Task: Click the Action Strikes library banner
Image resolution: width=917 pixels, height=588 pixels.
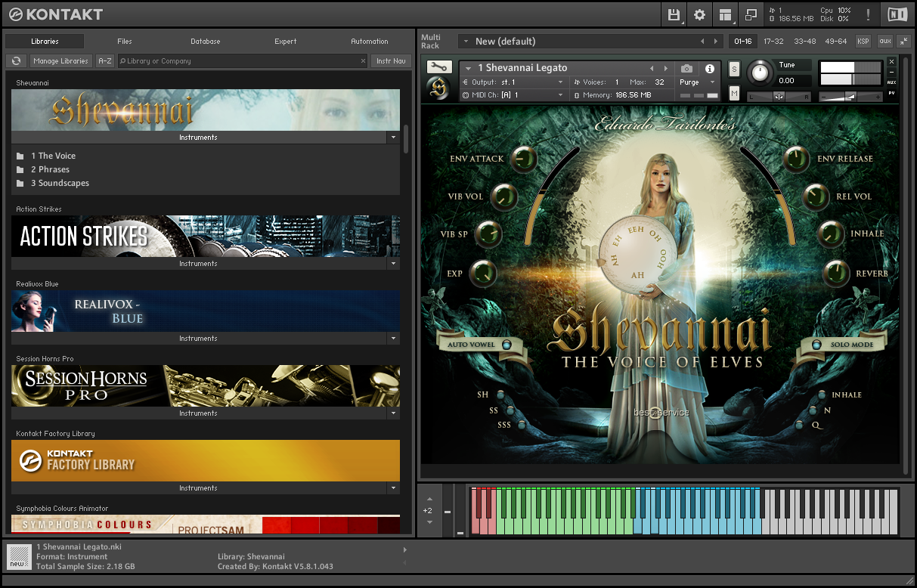Action: (206, 236)
